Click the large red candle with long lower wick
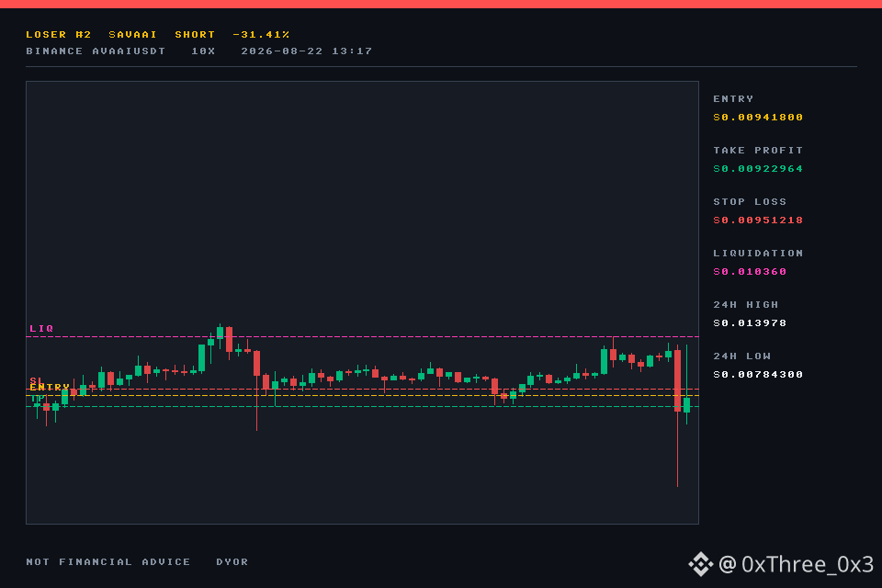 coord(677,416)
